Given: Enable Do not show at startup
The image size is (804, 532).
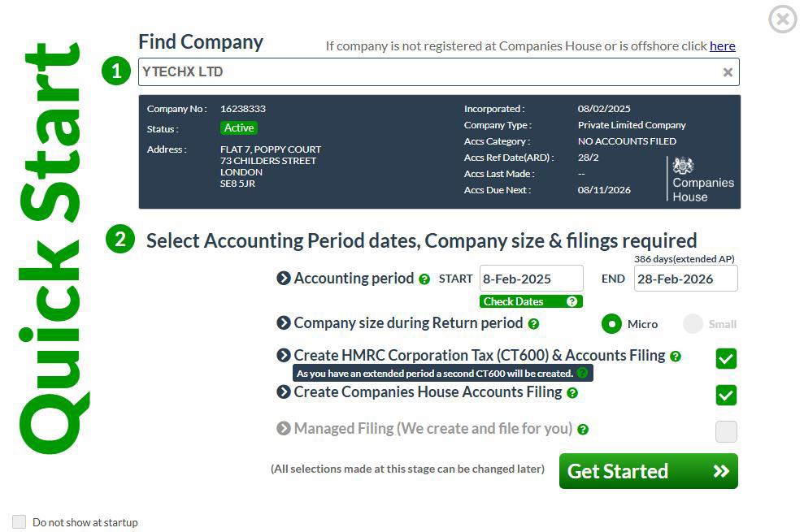Looking at the screenshot, I should pos(19,521).
